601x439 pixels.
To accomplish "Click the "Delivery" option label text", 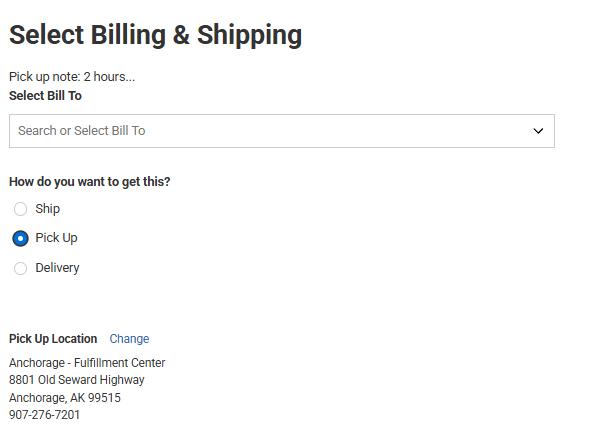I will pyautogui.click(x=57, y=268).
